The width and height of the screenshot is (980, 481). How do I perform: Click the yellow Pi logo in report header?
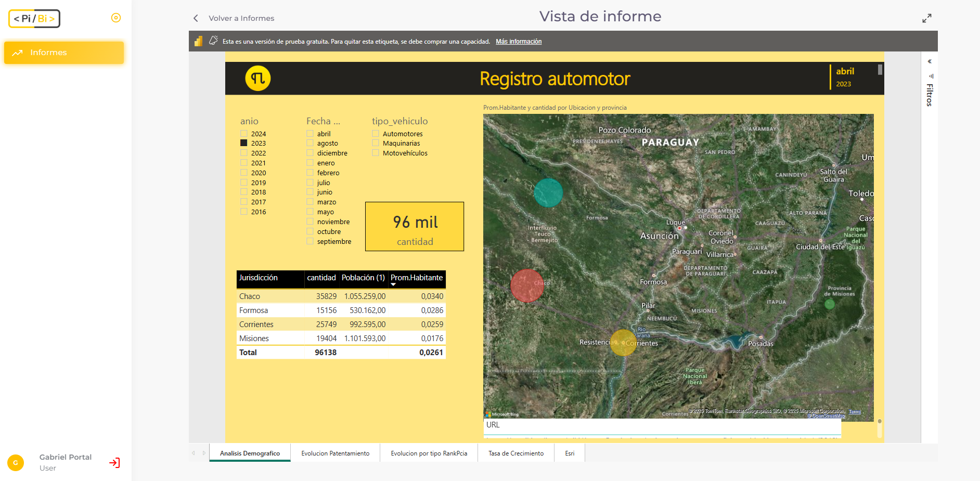pos(258,79)
